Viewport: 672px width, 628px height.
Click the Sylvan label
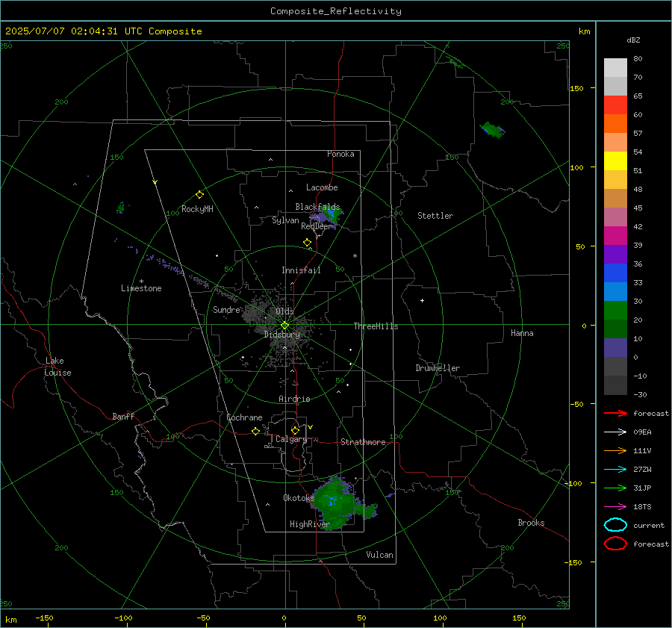click(x=285, y=220)
